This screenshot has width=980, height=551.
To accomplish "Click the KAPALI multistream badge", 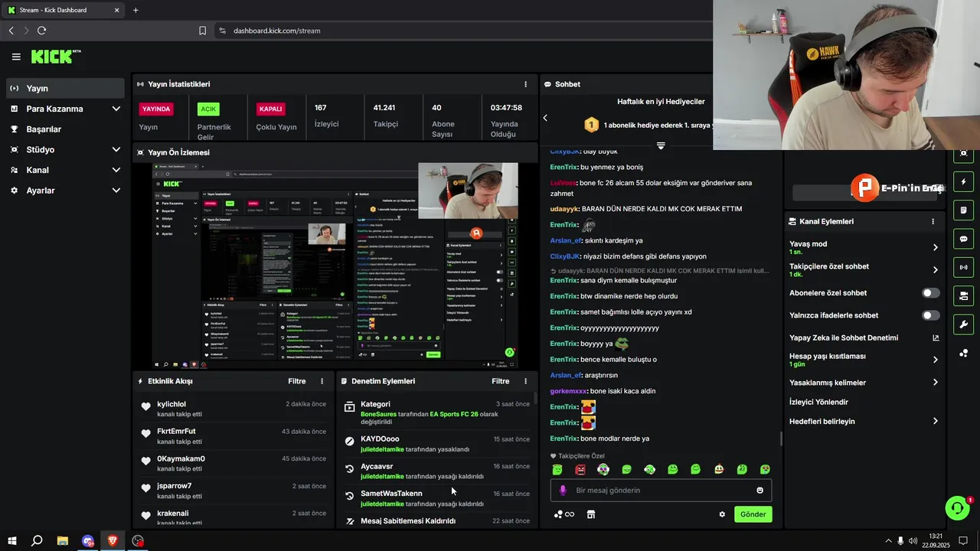I will coord(270,109).
